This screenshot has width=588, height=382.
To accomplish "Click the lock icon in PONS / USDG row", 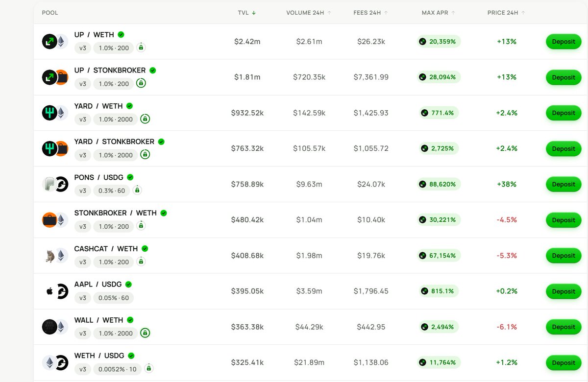I will (x=137, y=190).
